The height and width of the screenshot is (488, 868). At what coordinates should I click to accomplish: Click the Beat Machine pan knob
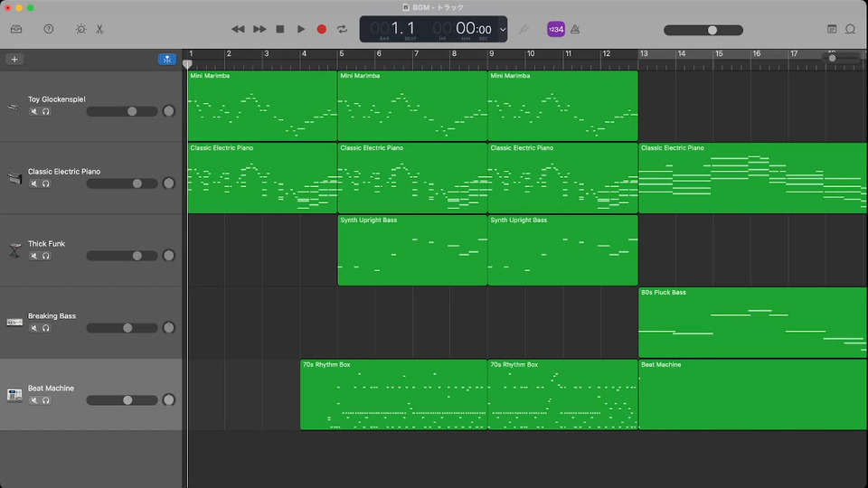point(169,400)
